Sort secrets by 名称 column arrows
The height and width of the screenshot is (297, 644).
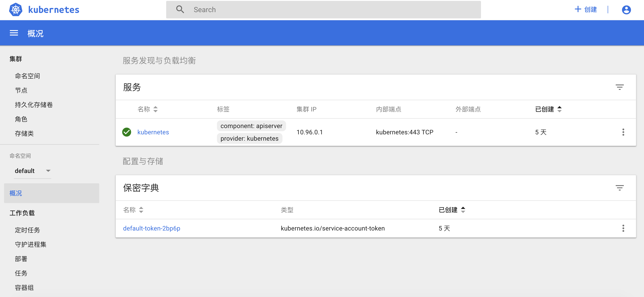click(141, 210)
